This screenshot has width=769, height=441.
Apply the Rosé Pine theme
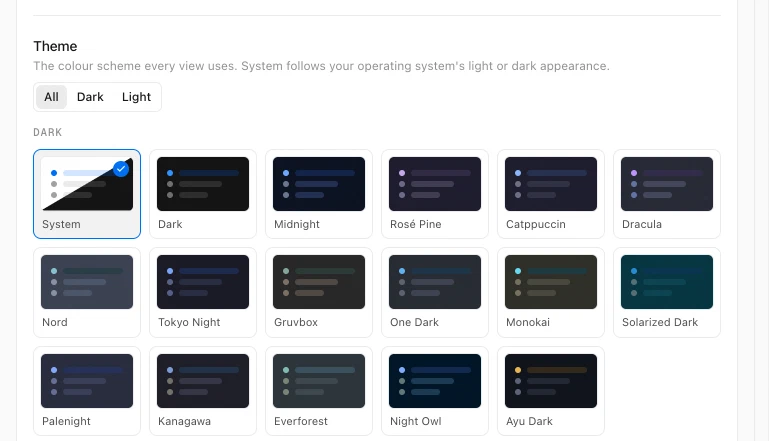point(435,194)
